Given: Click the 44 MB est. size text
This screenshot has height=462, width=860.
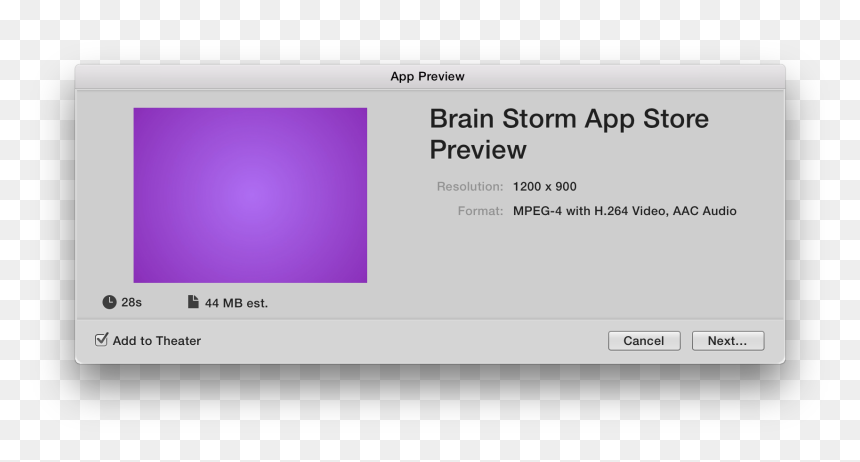Looking at the screenshot, I should coord(236,303).
